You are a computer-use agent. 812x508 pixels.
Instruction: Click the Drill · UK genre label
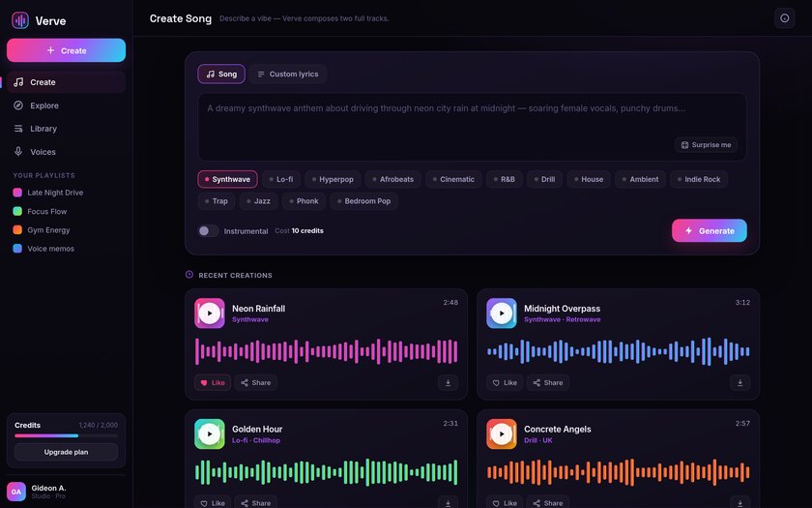pyautogui.click(x=538, y=440)
